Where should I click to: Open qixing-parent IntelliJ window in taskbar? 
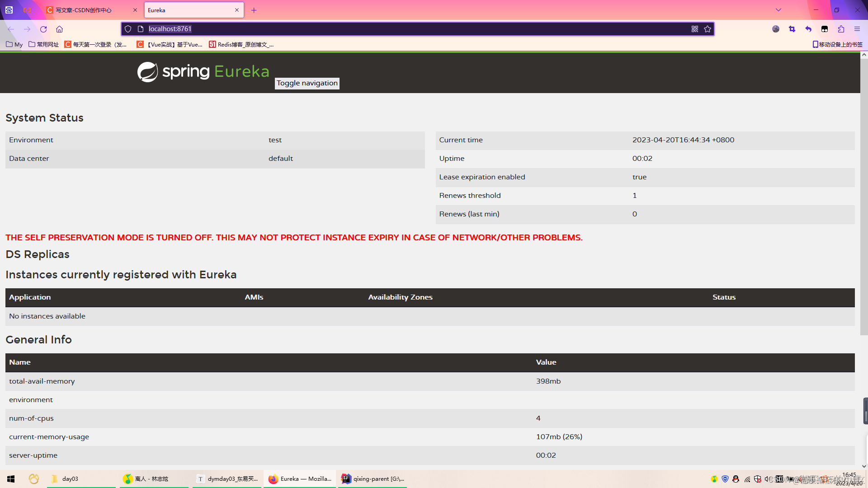pyautogui.click(x=373, y=479)
